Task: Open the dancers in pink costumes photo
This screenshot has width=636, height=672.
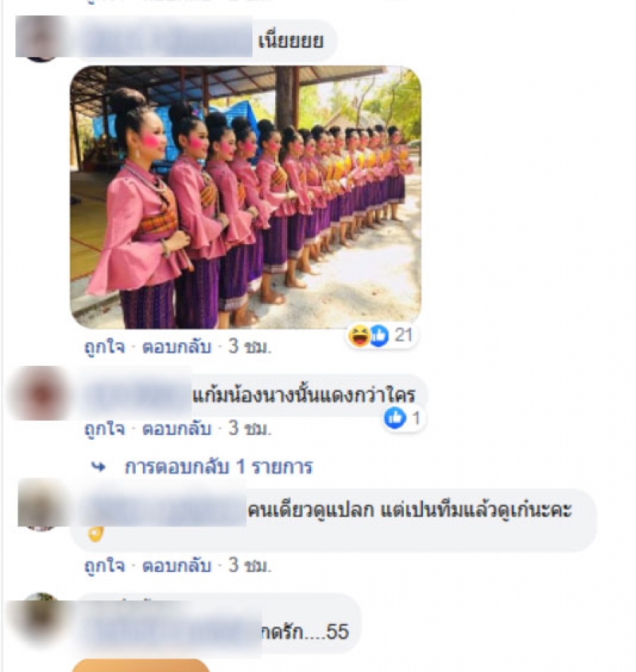Action: (x=246, y=197)
